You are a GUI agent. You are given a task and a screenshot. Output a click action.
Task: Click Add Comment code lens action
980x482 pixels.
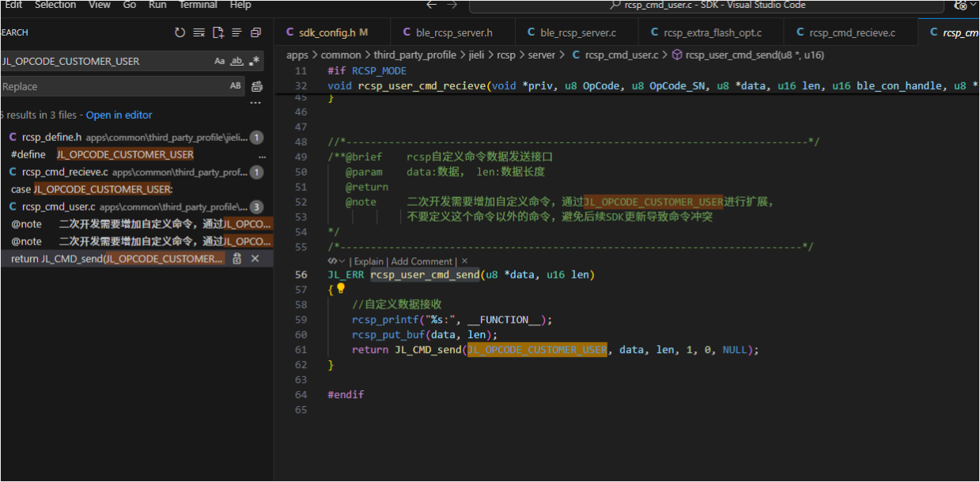pyautogui.click(x=422, y=261)
